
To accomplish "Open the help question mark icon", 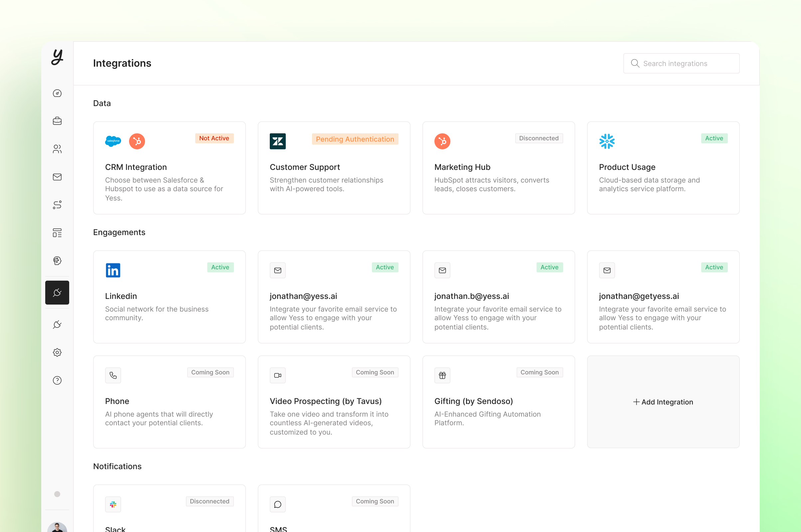I will (57, 380).
